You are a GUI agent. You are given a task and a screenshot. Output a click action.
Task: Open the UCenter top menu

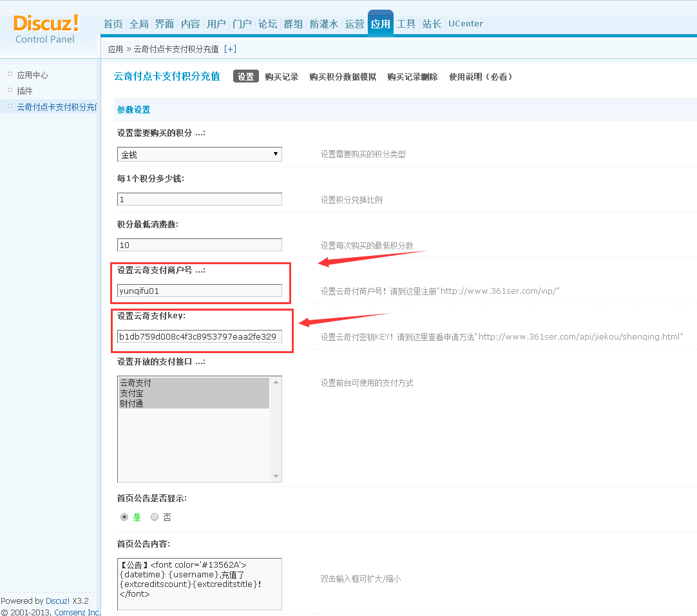465,24
